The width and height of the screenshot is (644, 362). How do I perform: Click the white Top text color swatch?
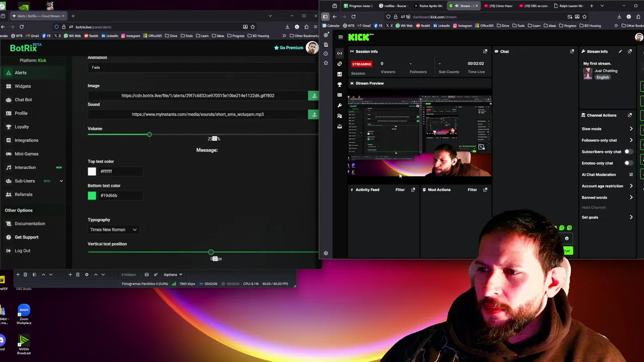[92, 171]
